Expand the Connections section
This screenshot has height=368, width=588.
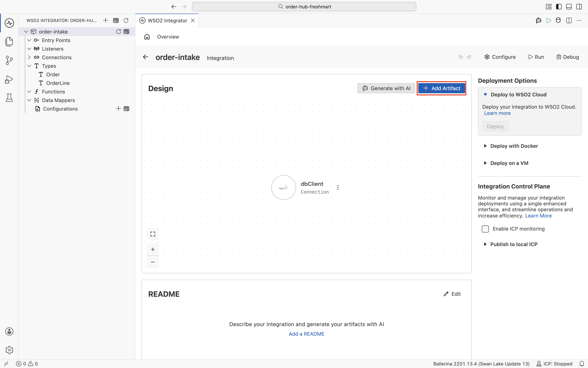[29, 57]
